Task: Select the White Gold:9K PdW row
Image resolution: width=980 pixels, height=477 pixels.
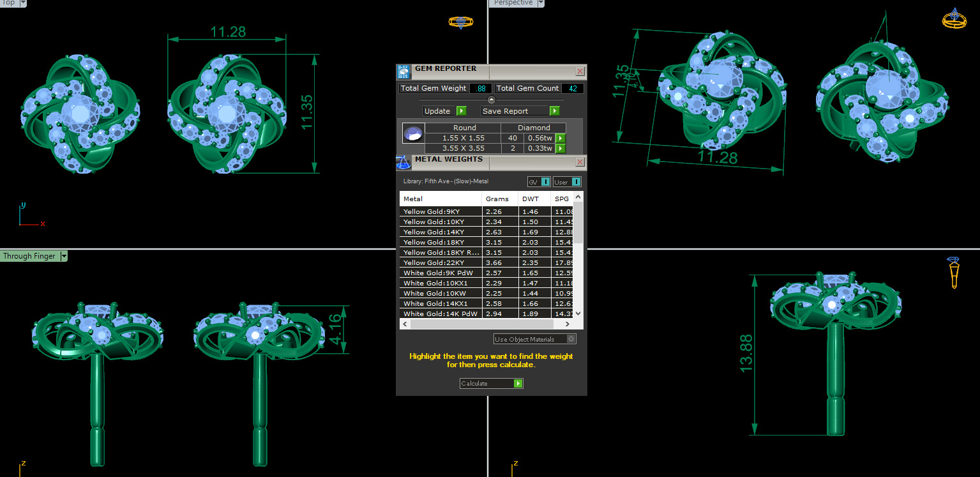Action: tap(486, 273)
